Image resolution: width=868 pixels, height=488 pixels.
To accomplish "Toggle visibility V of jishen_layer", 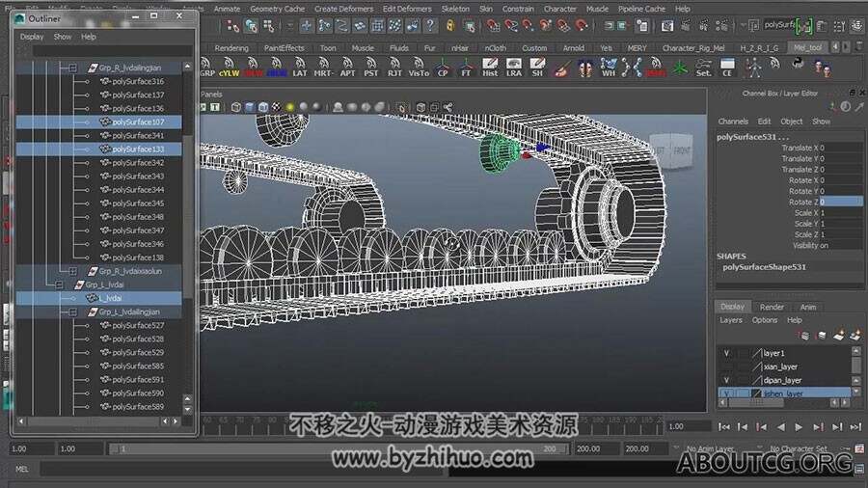I will click(726, 393).
